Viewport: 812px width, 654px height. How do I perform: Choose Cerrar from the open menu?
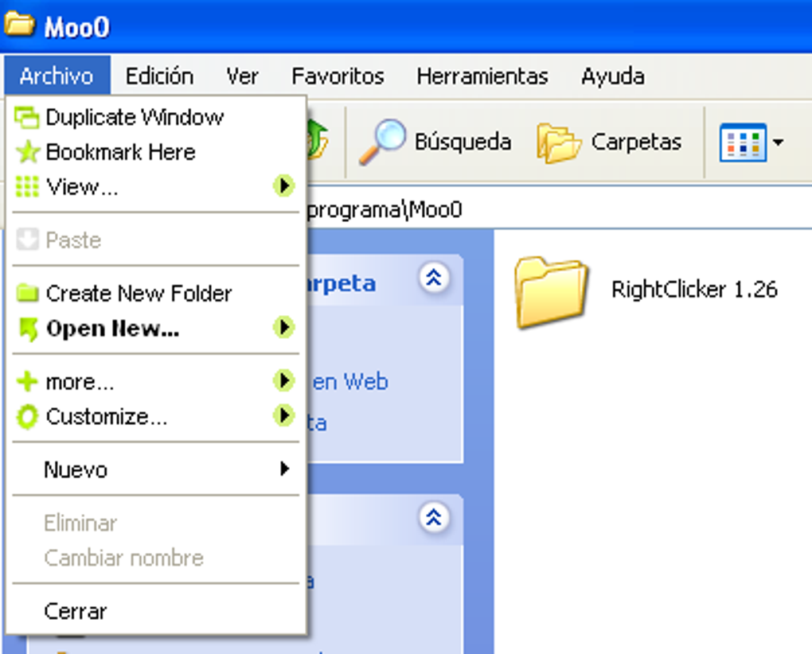click(x=75, y=611)
